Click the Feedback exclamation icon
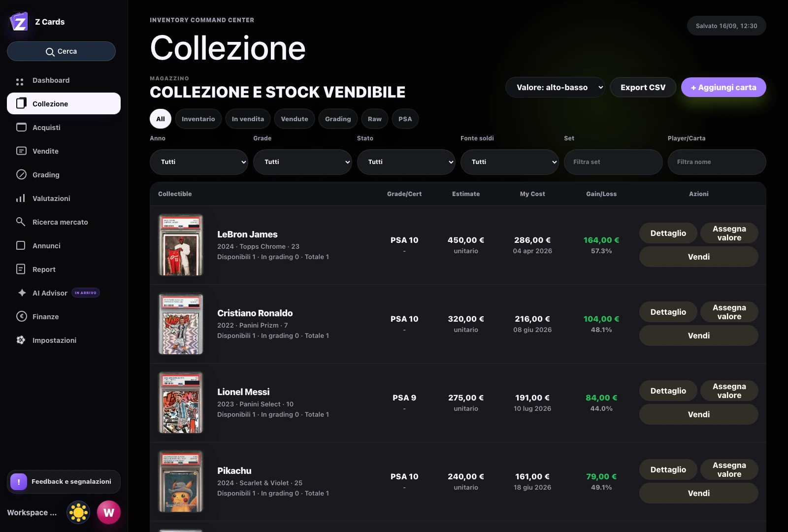Viewport: 788px width, 532px height. pos(19,482)
